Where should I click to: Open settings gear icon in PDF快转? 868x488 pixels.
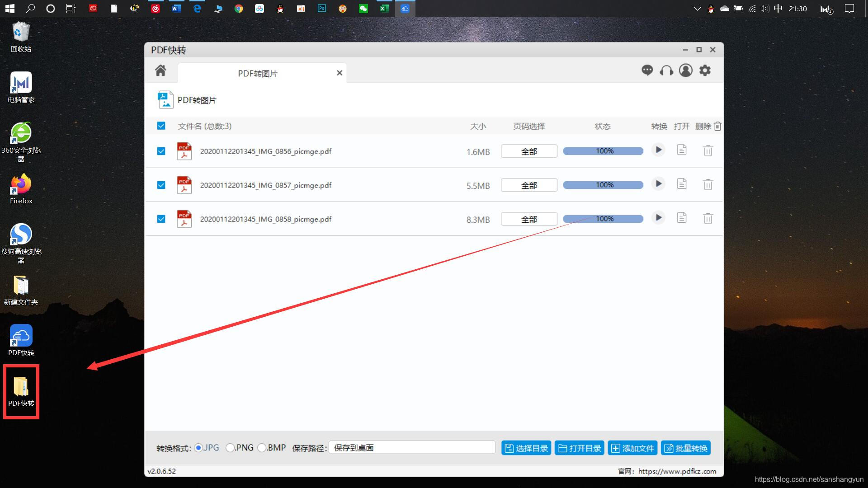click(x=705, y=70)
